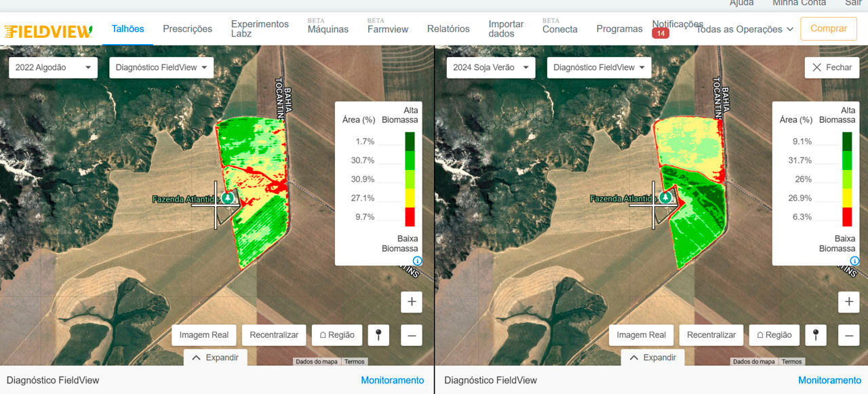Open the Importar dados tab

tap(506, 28)
